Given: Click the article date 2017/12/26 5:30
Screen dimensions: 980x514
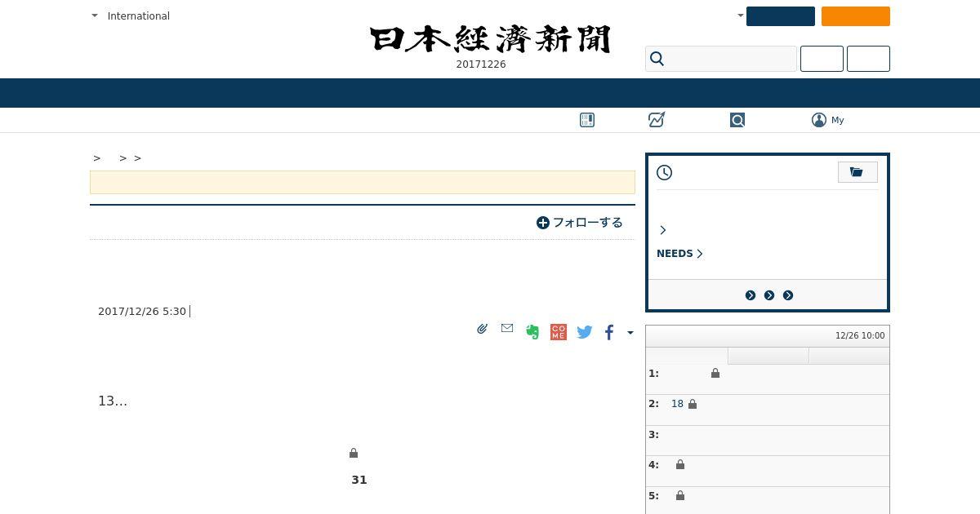Looking at the screenshot, I should point(142,311).
